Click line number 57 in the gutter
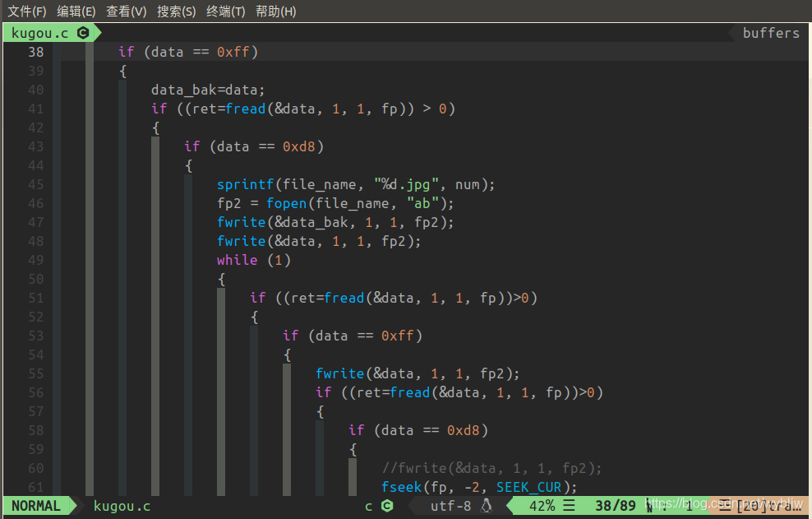 pyautogui.click(x=35, y=412)
